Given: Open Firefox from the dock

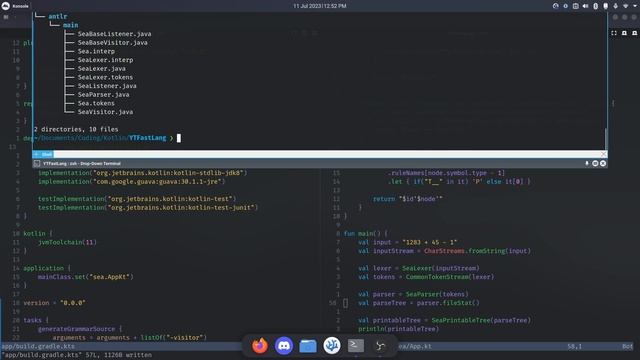Looking at the screenshot, I should (x=260, y=346).
